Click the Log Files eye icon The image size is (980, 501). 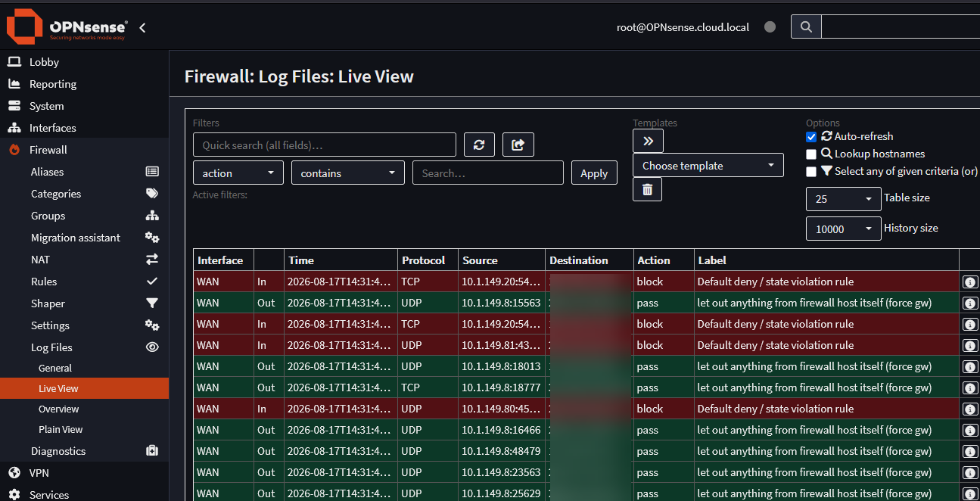pyautogui.click(x=152, y=347)
